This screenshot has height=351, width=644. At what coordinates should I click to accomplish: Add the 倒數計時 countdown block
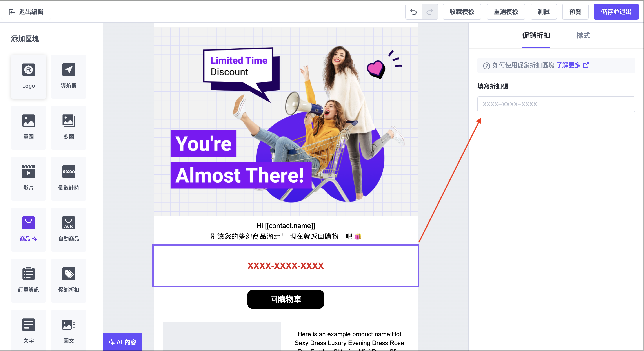tap(69, 178)
